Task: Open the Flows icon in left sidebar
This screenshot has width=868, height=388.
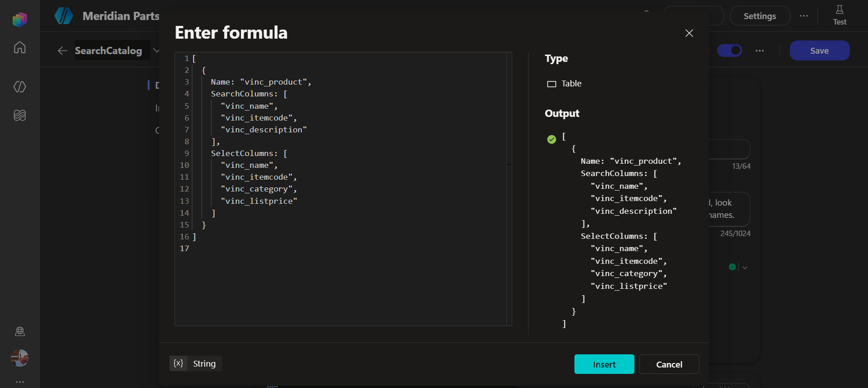Action: pyautogui.click(x=20, y=115)
